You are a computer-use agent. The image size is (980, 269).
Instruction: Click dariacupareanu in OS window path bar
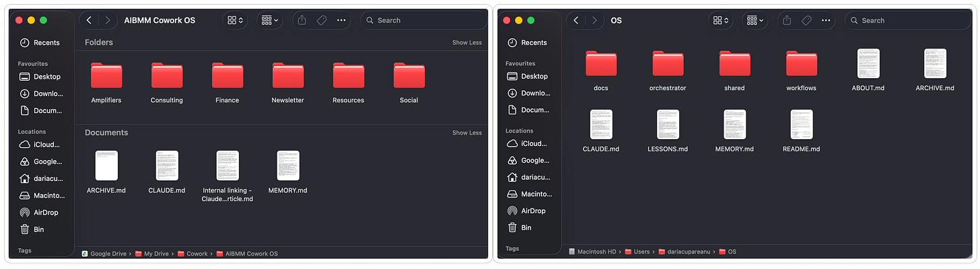click(x=685, y=252)
